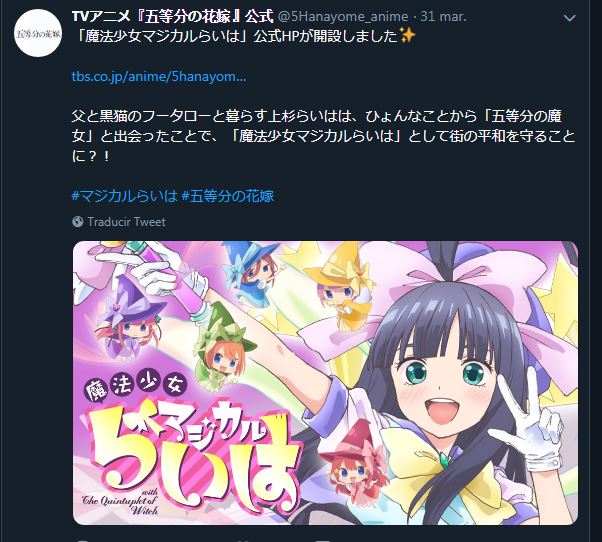Open the #マジカルらいは hashtag
This screenshot has width=602, height=542.
pyautogui.click(x=125, y=196)
